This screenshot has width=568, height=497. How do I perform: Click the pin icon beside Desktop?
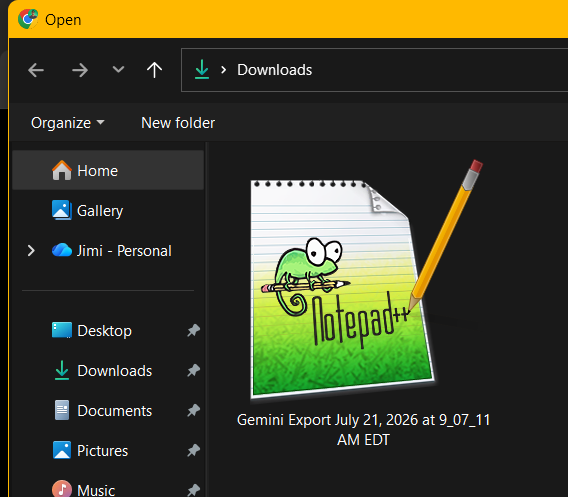click(x=193, y=330)
